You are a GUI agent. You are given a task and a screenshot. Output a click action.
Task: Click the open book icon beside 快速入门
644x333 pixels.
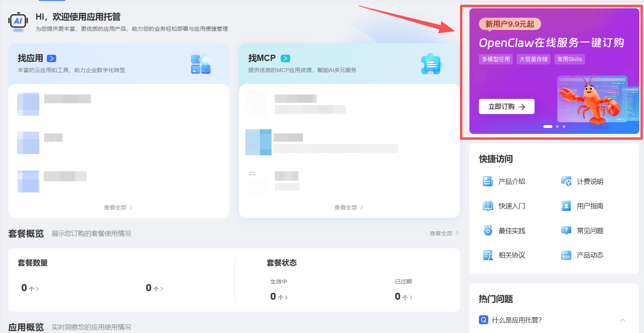[488, 206]
